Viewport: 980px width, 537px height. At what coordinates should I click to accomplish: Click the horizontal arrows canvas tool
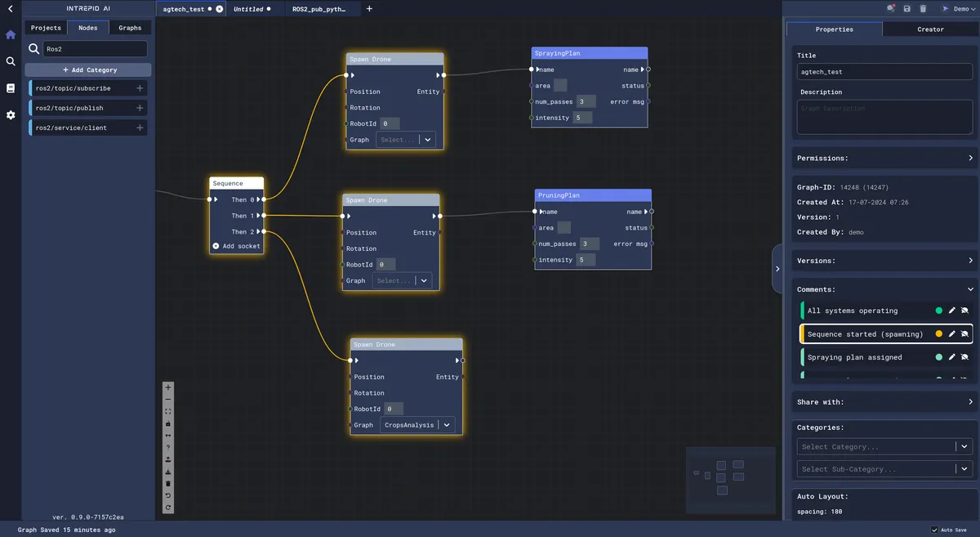168,435
